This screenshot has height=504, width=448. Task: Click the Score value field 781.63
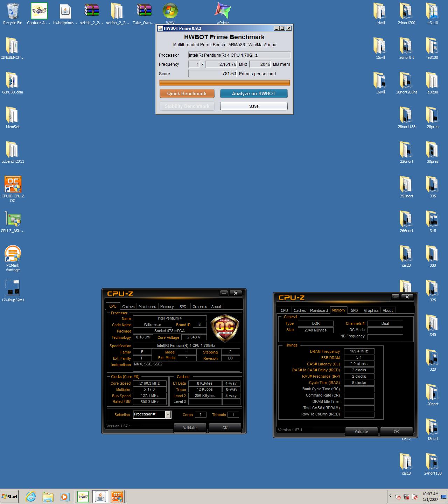coord(213,73)
